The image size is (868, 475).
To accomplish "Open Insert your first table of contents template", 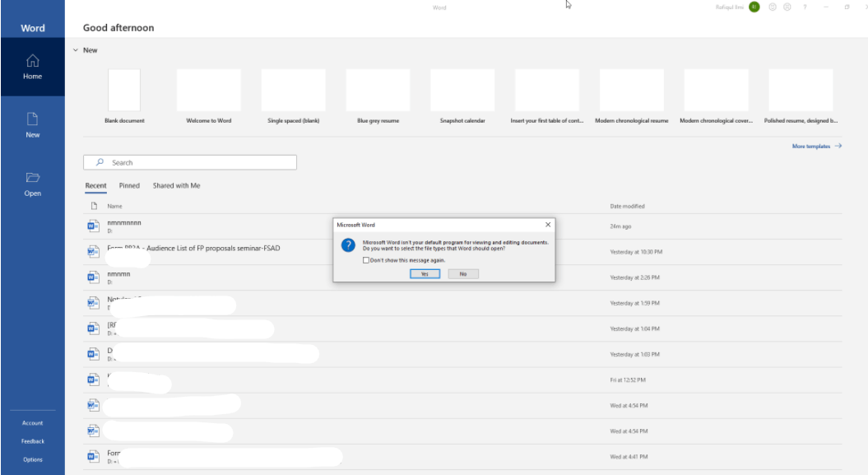I will click(547, 91).
